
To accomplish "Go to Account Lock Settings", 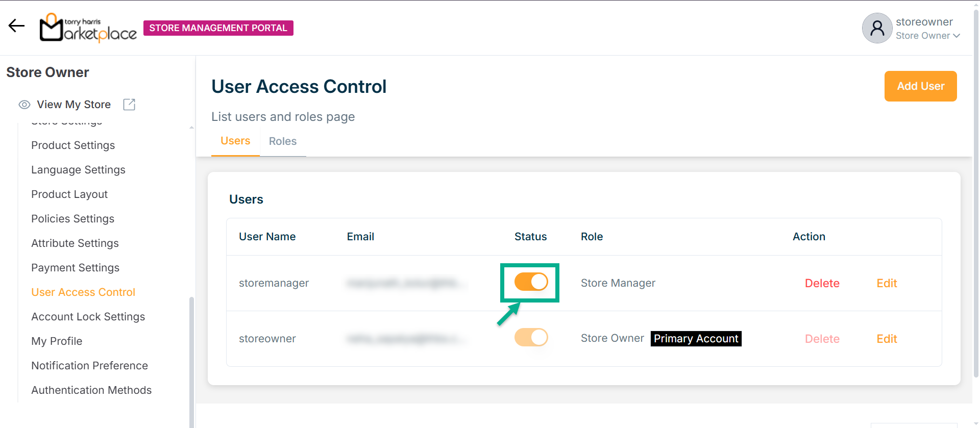I will pos(88,317).
